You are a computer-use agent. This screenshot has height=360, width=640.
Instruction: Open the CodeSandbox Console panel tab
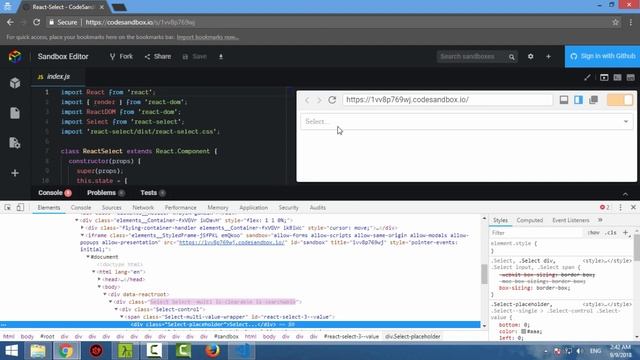point(55,193)
